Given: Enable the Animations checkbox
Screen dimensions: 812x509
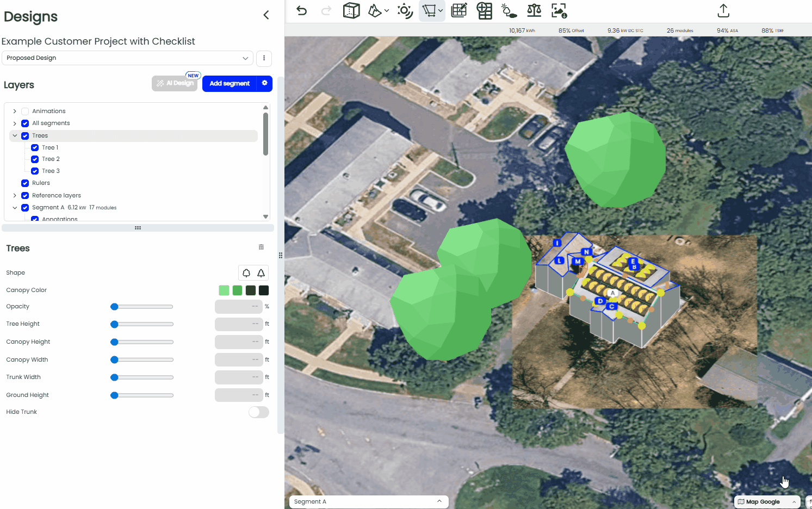Looking at the screenshot, I should tap(25, 111).
